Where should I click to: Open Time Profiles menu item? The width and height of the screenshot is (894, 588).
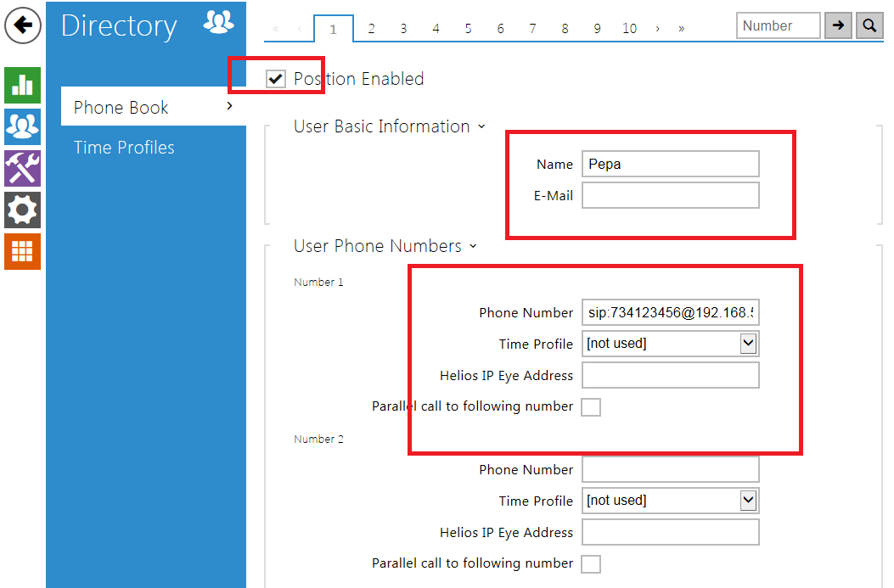click(124, 148)
